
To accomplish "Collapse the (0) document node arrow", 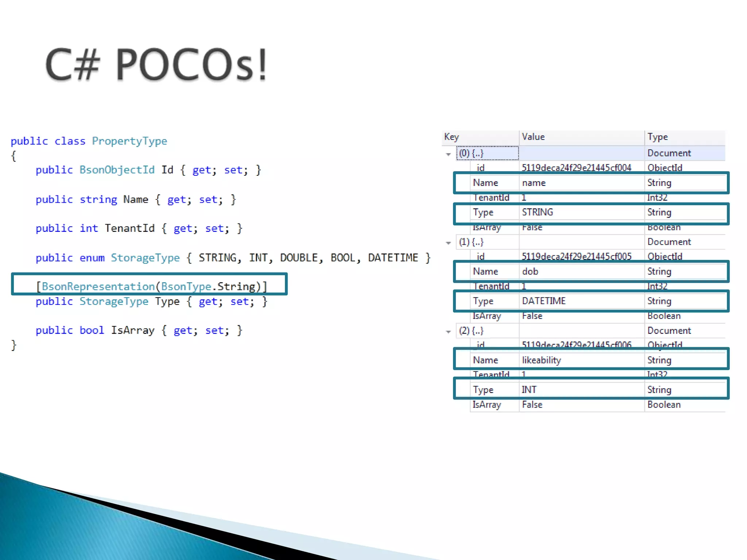I will (448, 154).
